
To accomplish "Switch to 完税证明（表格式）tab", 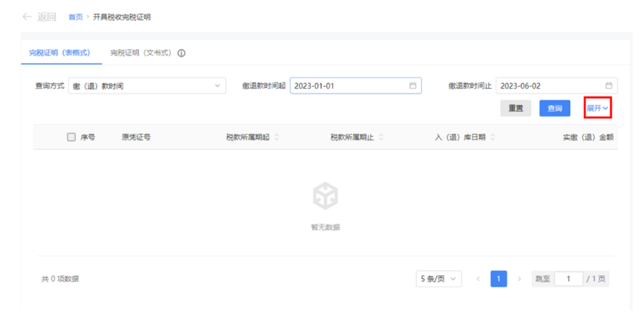I will 60,53.
